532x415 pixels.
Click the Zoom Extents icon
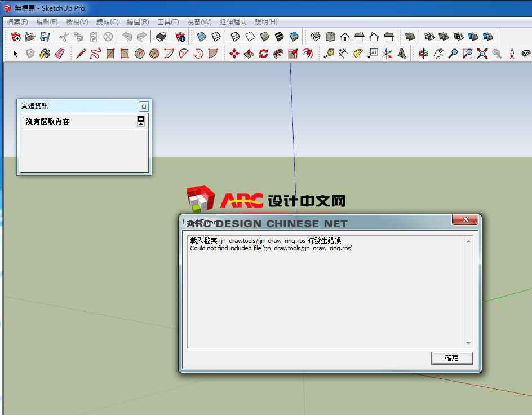click(482, 54)
